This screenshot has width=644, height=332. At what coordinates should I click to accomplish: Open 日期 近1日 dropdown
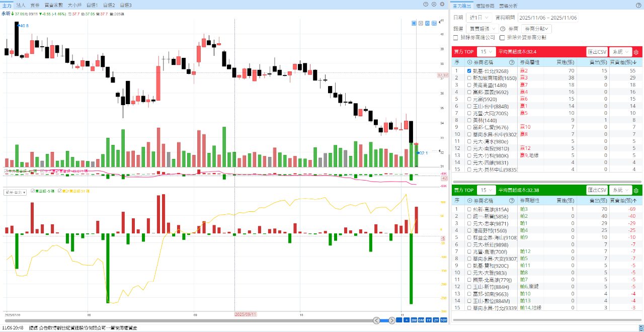[479, 17]
